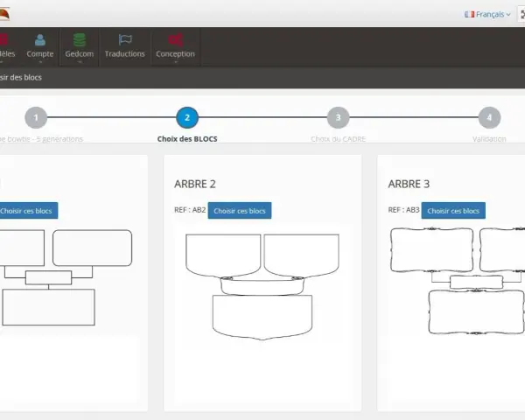Image resolution: width=525 pixels, height=420 pixels.
Task: Select the first tree's rectangular block preview
Action: (x=66, y=277)
